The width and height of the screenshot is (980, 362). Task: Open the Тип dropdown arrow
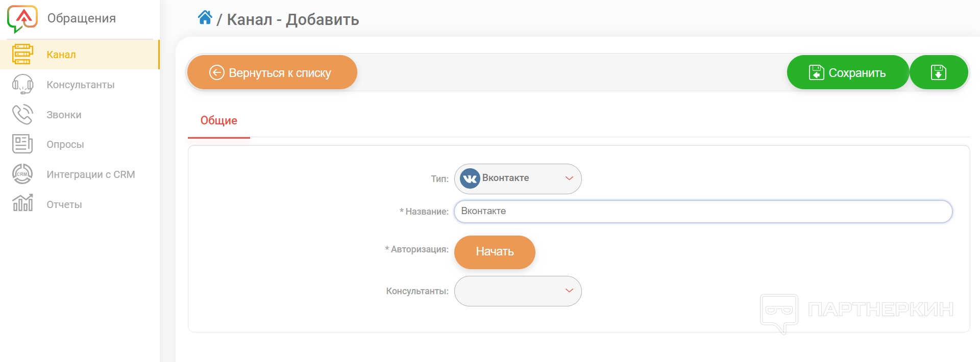(569, 178)
